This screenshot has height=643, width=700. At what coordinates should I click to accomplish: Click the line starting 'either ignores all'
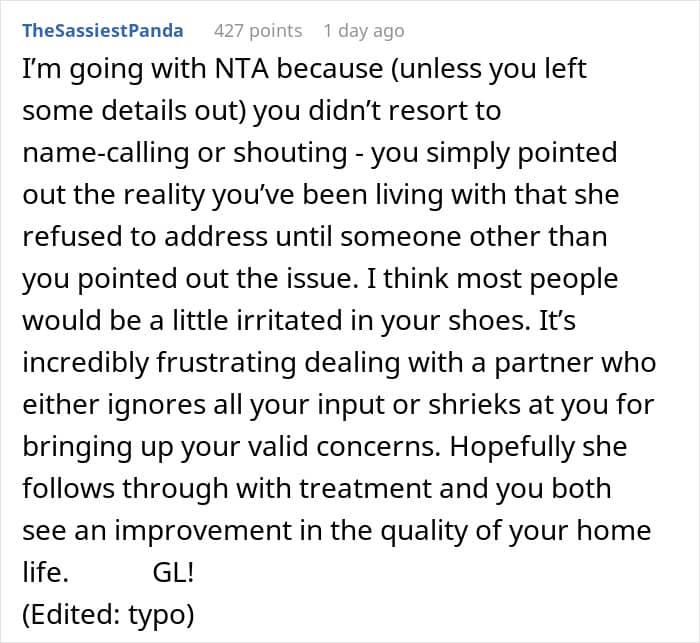338,405
